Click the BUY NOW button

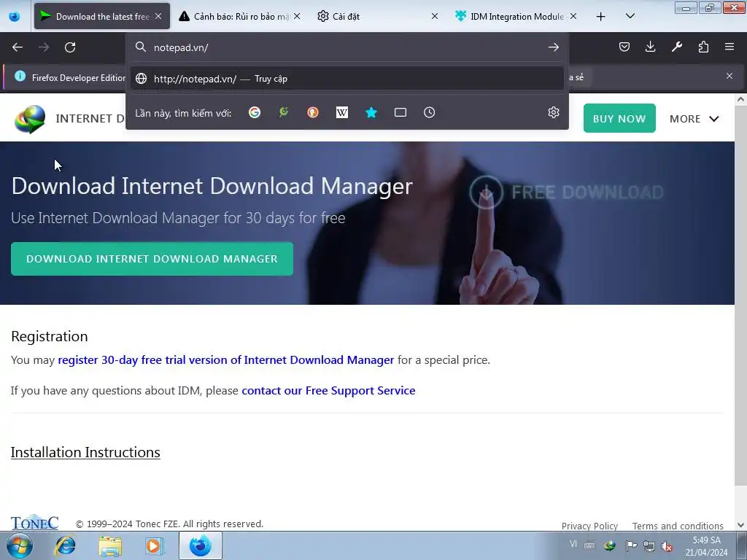pyautogui.click(x=619, y=118)
